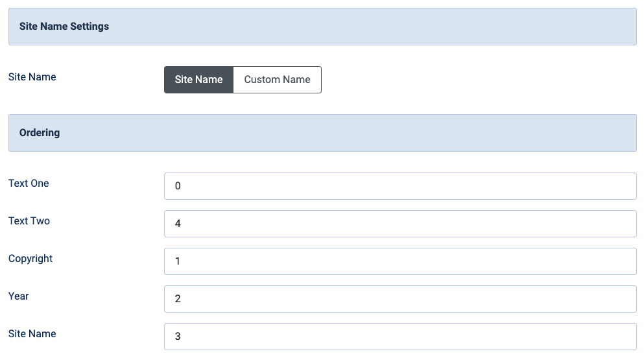Place cursor at the value 3
This screenshot has height=358, width=644.
(x=178, y=337)
